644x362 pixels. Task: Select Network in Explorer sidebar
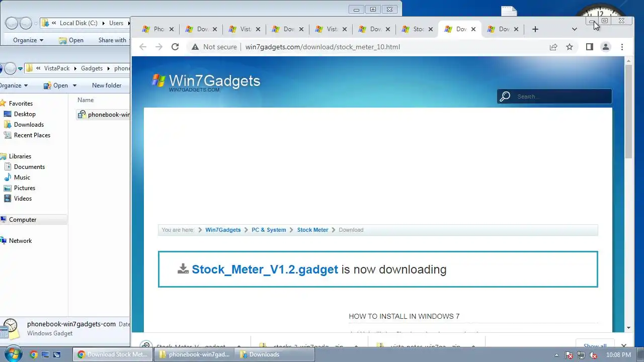coord(20,241)
